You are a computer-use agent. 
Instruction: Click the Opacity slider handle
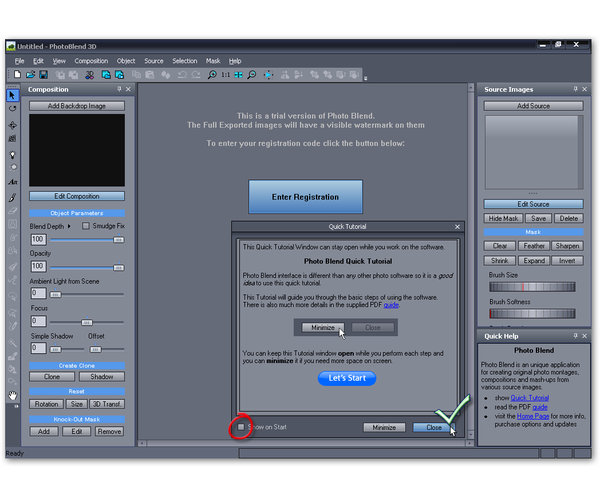(119, 267)
